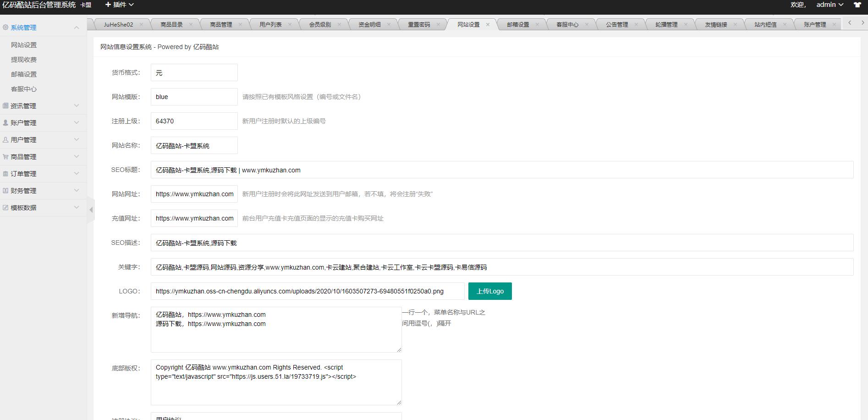Viewport: 868px width, 420px height.
Task: Close the 公告管理 tab
Action: [636, 25]
